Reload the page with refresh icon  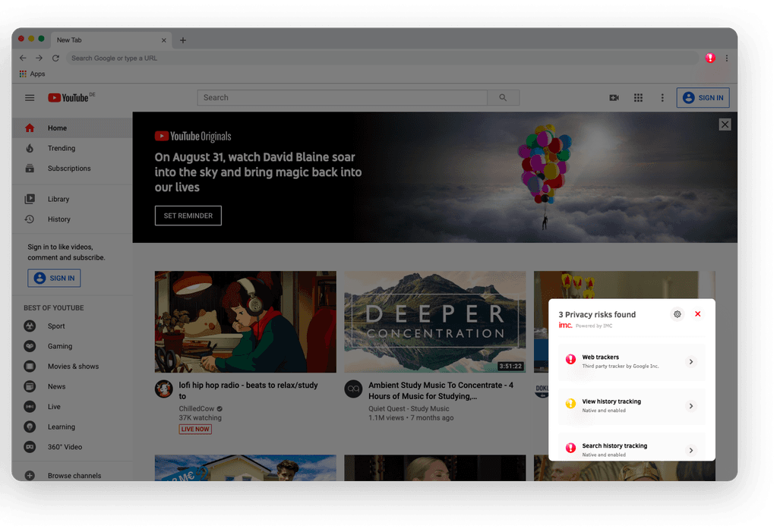coord(55,58)
